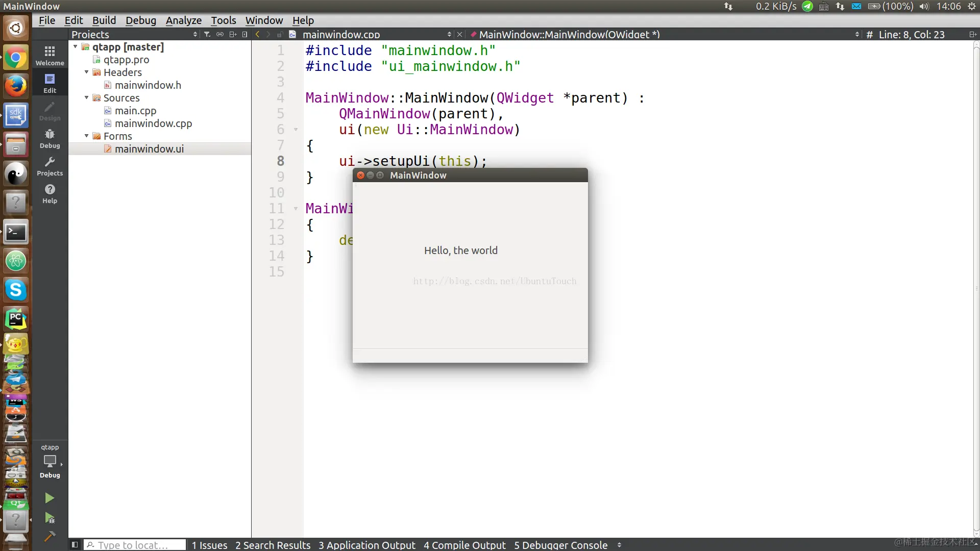Click the Type to locate field

tap(135, 545)
